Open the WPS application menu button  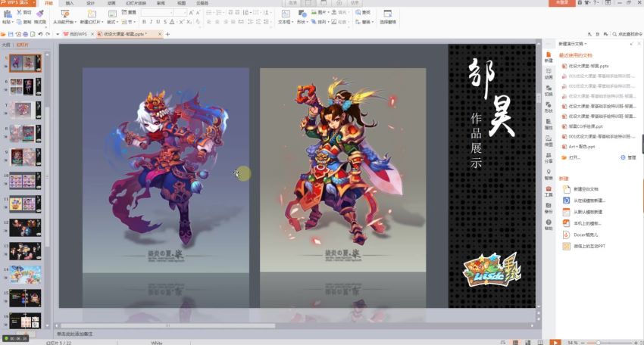click(18, 3)
